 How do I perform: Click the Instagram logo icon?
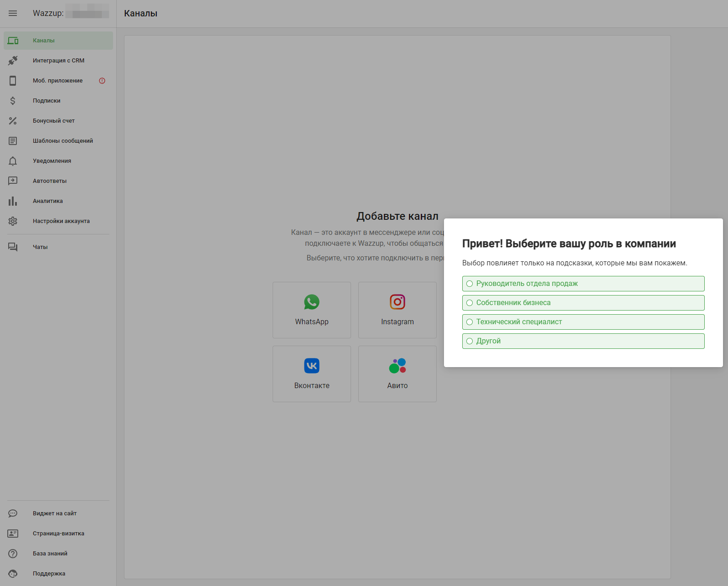(x=398, y=302)
